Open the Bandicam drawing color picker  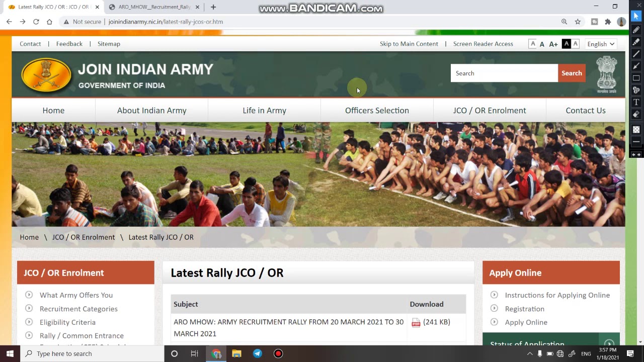pos(636,129)
